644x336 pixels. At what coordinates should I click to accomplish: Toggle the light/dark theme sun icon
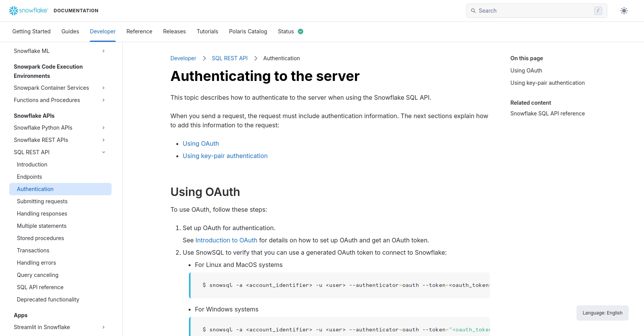pyautogui.click(x=624, y=11)
